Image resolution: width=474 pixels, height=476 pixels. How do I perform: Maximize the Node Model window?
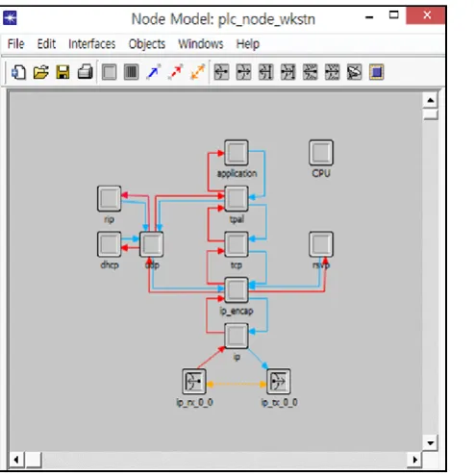click(394, 15)
